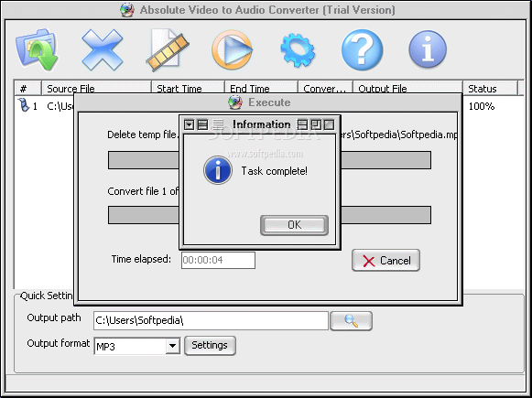This screenshot has width=532, height=398.
Task: Click the Information dialog rightmost title button
Action: pyautogui.click(x=329, y=124)
